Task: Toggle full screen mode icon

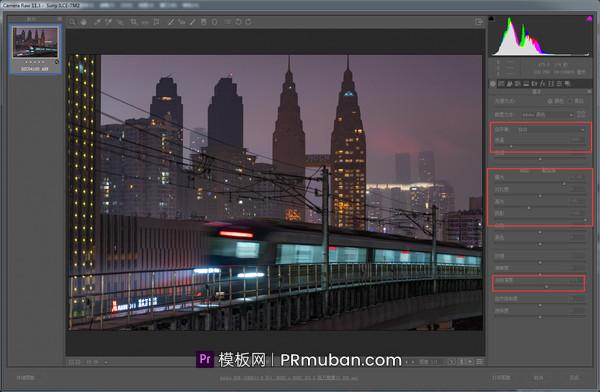Action: point(479,22)
